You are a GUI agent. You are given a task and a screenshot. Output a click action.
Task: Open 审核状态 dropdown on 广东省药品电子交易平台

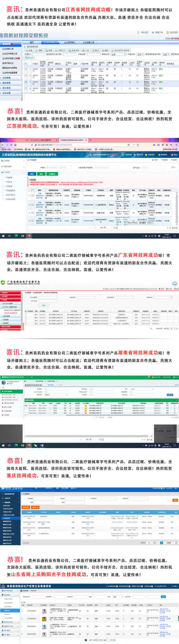[x=163, y=298]
